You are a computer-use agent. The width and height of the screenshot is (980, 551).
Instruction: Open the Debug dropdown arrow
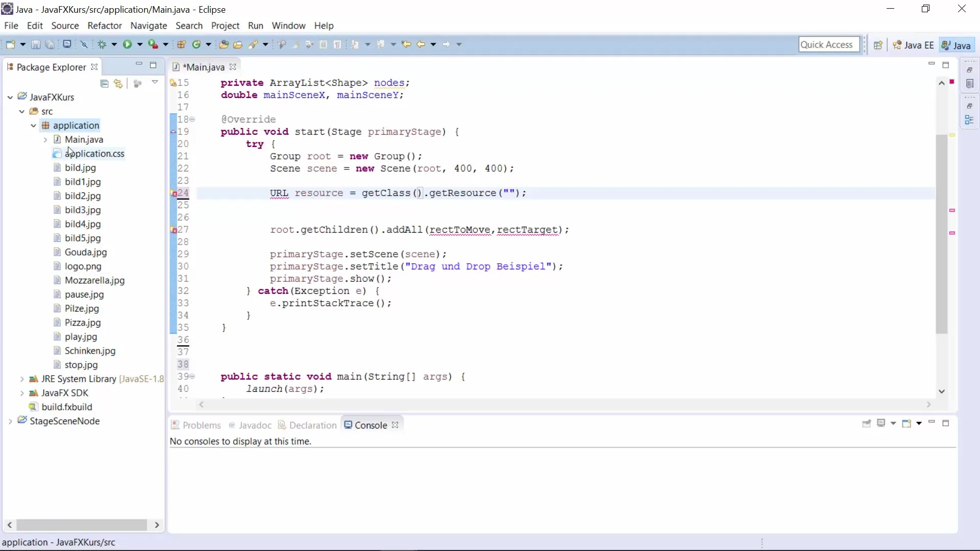point(114,44)
